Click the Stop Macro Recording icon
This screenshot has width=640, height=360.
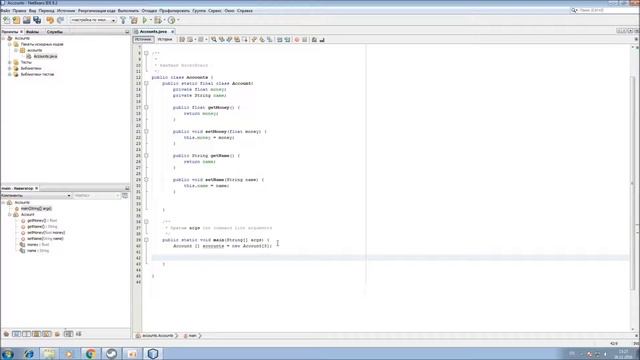tap(304, 40)
